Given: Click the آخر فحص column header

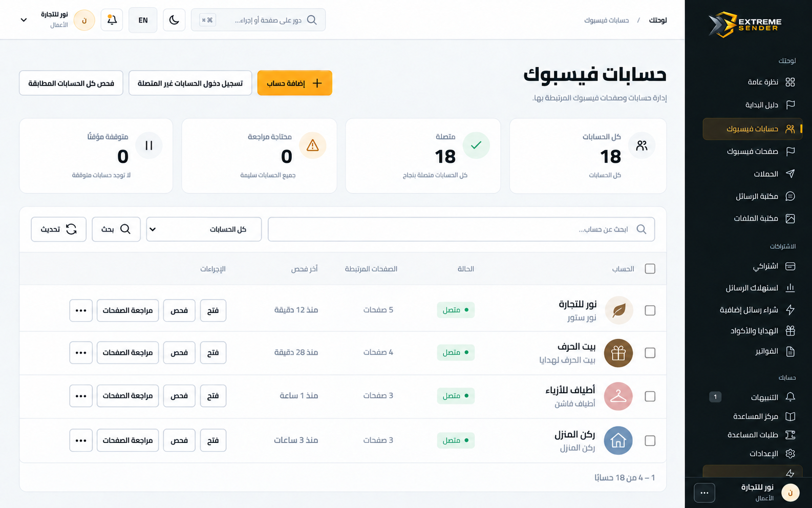Looking at the screenshot, I should point(305,269).
